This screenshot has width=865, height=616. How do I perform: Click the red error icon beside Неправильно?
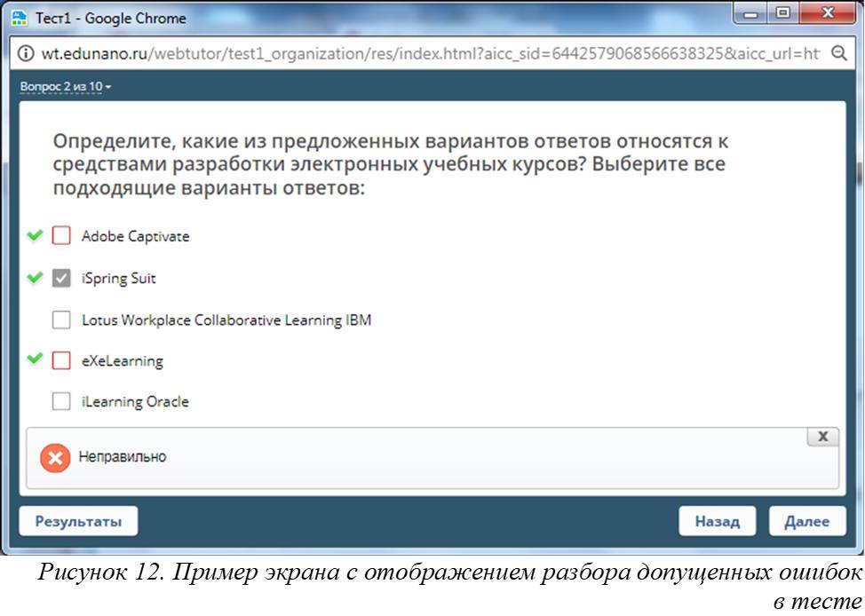click(x=54, y=458)
